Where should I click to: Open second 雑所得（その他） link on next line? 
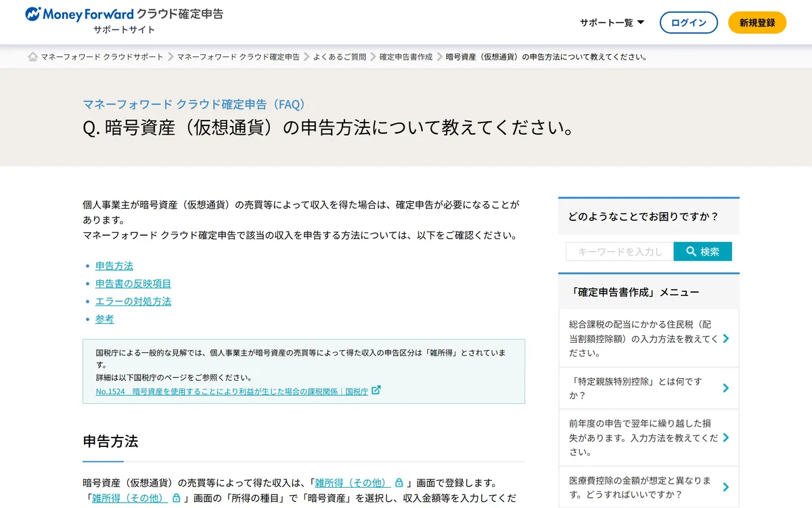[x=130, y=498]
